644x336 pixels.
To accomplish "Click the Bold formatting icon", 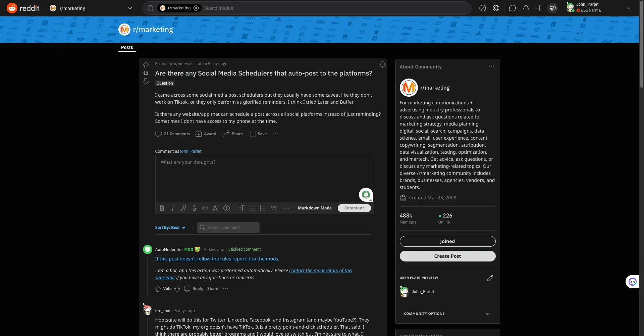I will pos(162,208).
